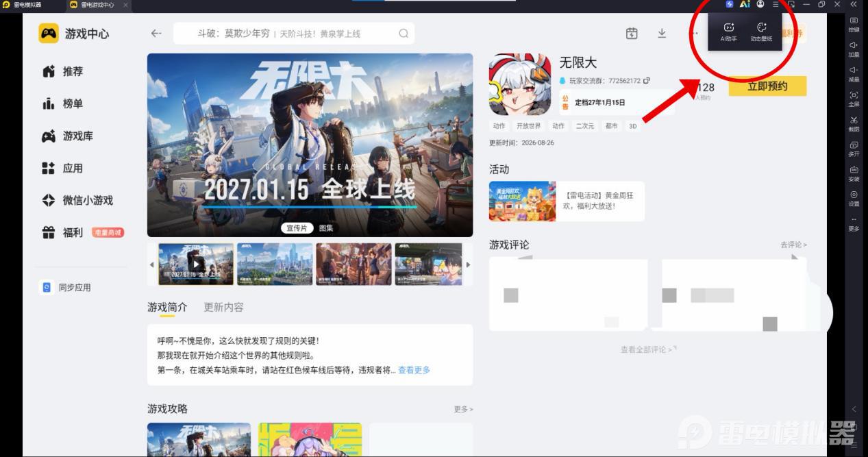This screenshot has width=868, height=457.
Task: Increase volume with 加量 button
Action: click(x=854, y=49)
